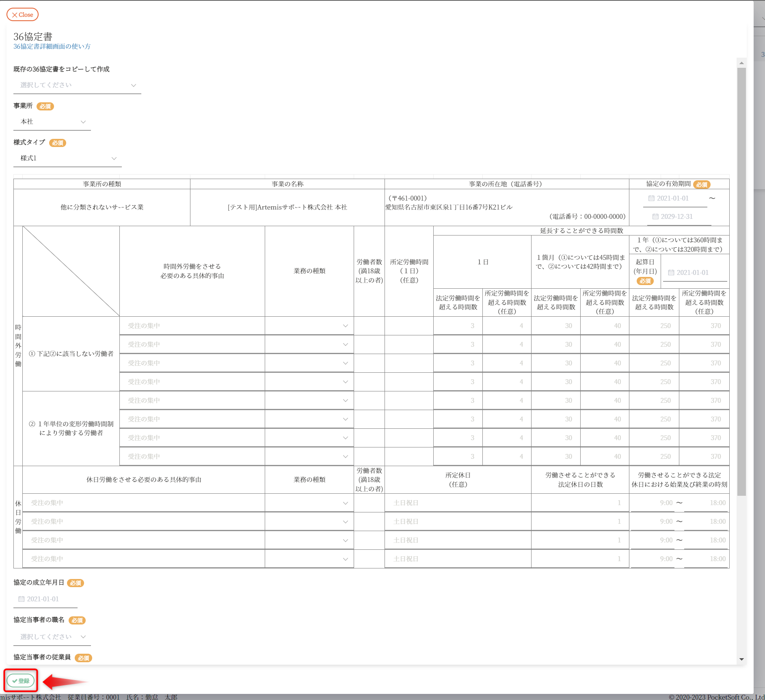Click the first 所定休日 input field

pos(457,503)
